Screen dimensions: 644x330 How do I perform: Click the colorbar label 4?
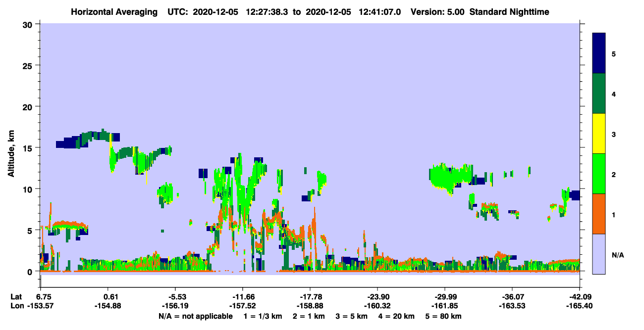tap(614, 94)
